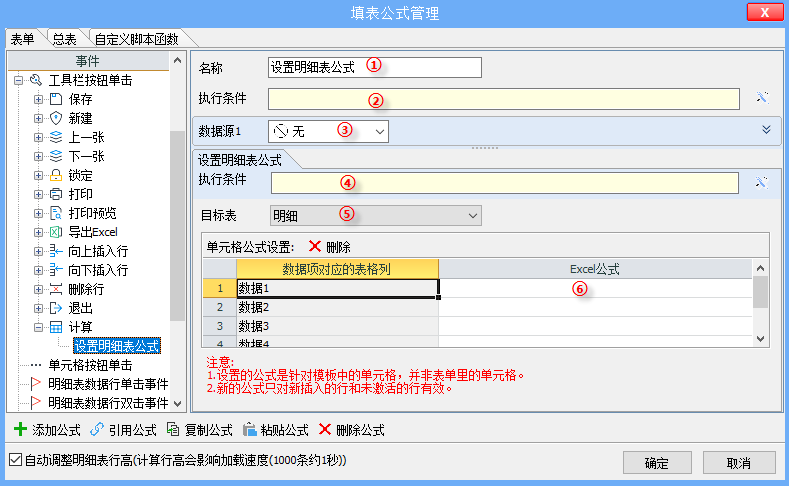Collapse the 工具栏按钮单击 tree node
This screenshot has width=789, height=486.
(x=19, y=80)
